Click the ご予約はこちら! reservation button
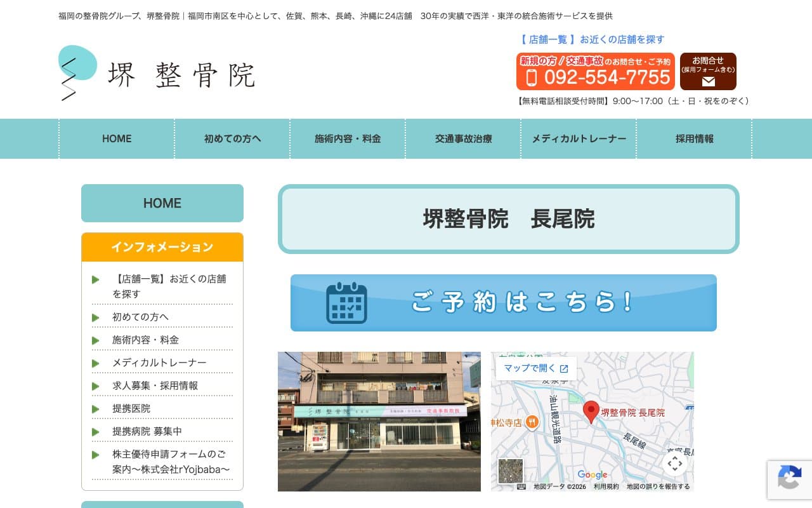Screen dimensions: 812x508 pos(503,303)
